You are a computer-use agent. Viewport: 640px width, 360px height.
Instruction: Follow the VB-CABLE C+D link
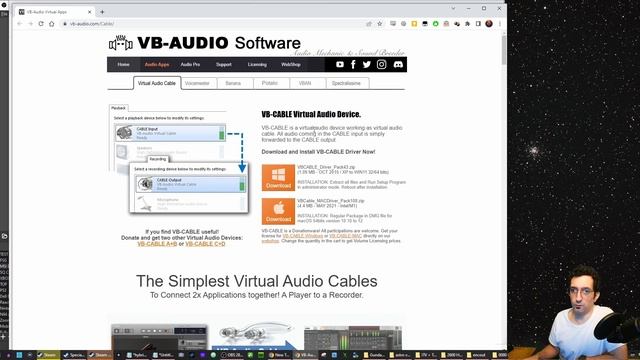(x=205, y=244)
